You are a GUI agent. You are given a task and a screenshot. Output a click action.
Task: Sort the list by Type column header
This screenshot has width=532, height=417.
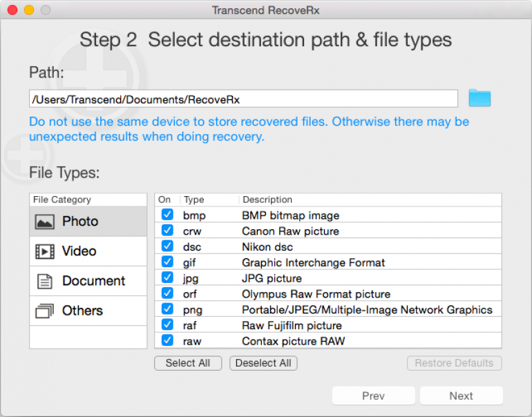click(194, 200)
